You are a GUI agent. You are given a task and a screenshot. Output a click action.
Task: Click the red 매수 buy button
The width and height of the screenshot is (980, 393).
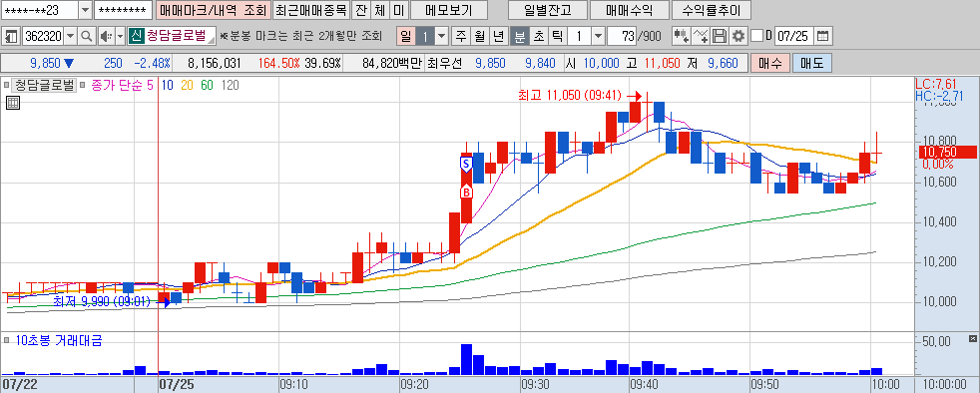(770, 63)
